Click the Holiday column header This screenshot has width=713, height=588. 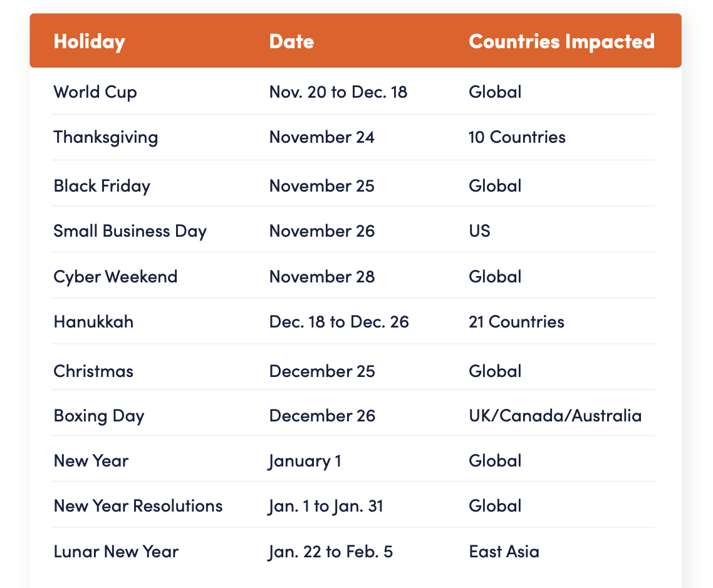(89, 42)
